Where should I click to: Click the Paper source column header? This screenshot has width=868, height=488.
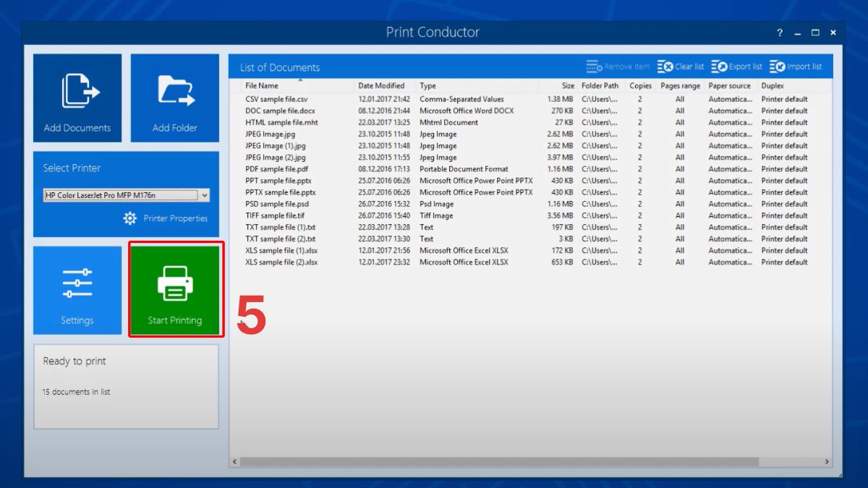pos(730,85)
